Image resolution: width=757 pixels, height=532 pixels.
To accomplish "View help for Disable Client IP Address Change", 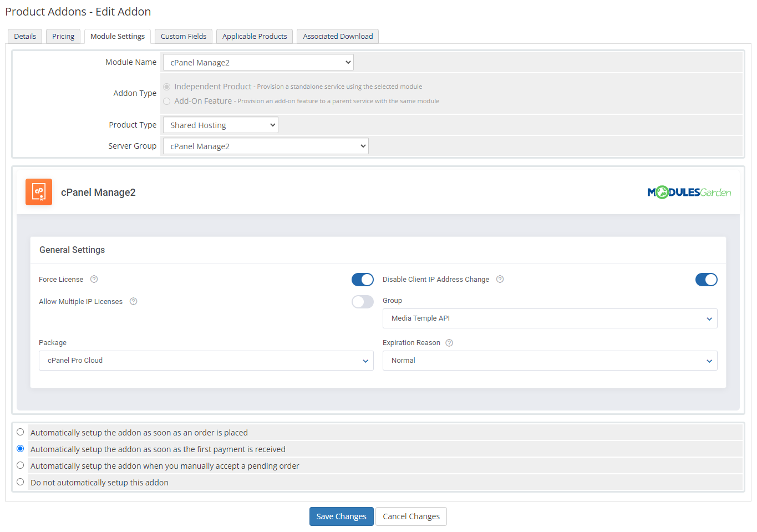I will tap(500, 279).
